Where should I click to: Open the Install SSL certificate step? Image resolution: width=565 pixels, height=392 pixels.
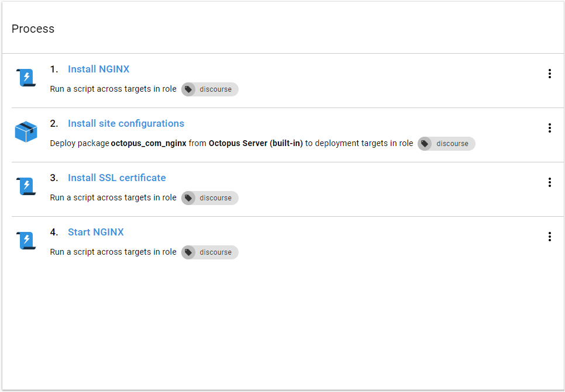pos(116,178)
